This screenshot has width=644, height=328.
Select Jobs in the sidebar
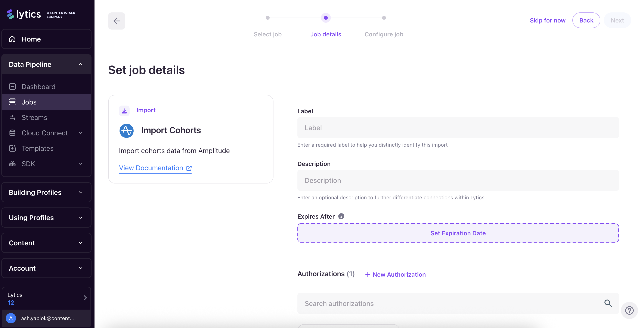click(46, 102)
